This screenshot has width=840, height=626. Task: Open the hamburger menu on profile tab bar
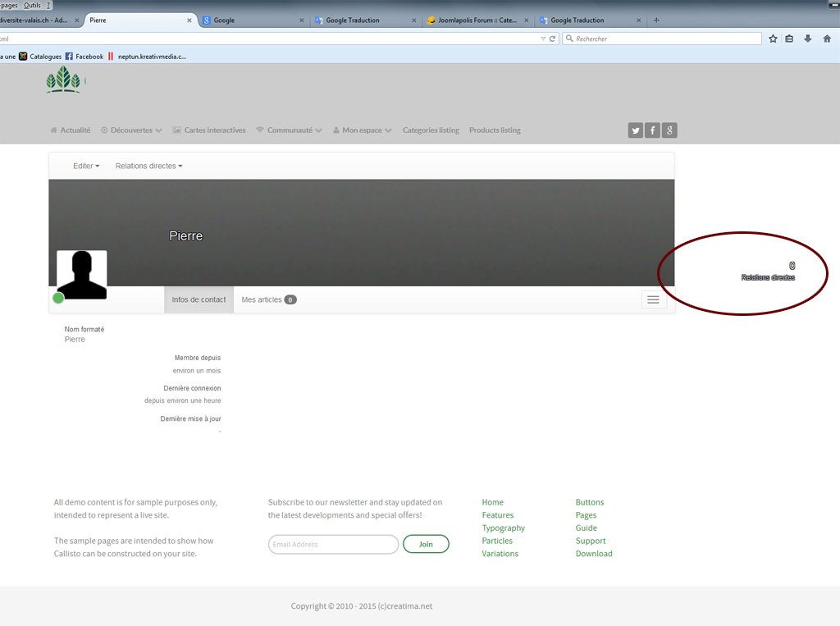pos(653,299)
